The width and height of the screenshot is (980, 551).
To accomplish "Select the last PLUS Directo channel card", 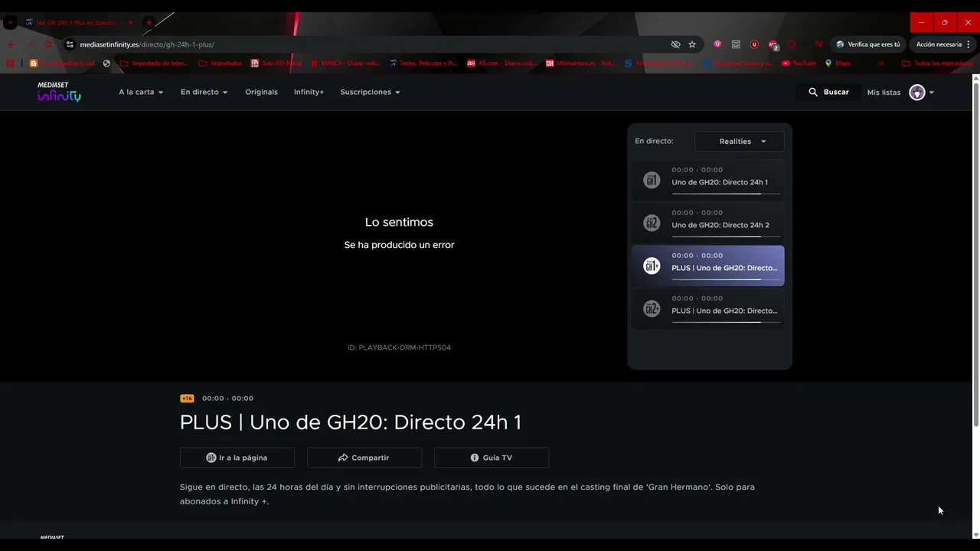I will pos(708,308).
